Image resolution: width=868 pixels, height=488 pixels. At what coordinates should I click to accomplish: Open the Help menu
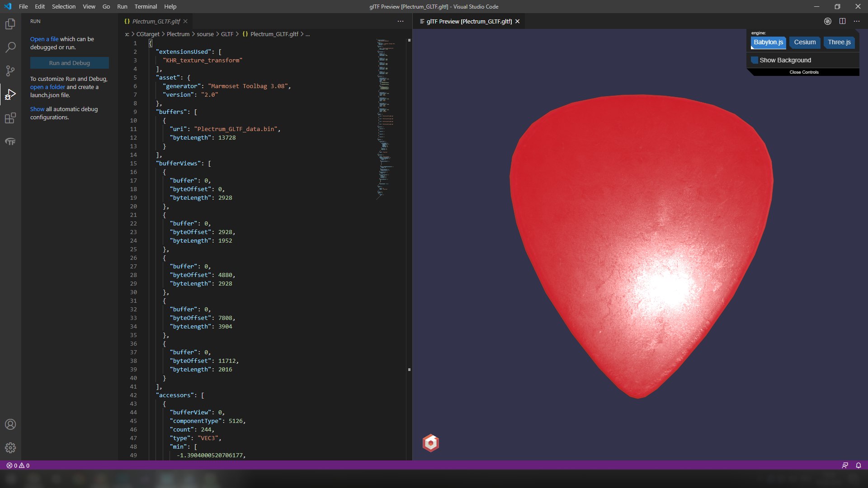coord(170,6)
